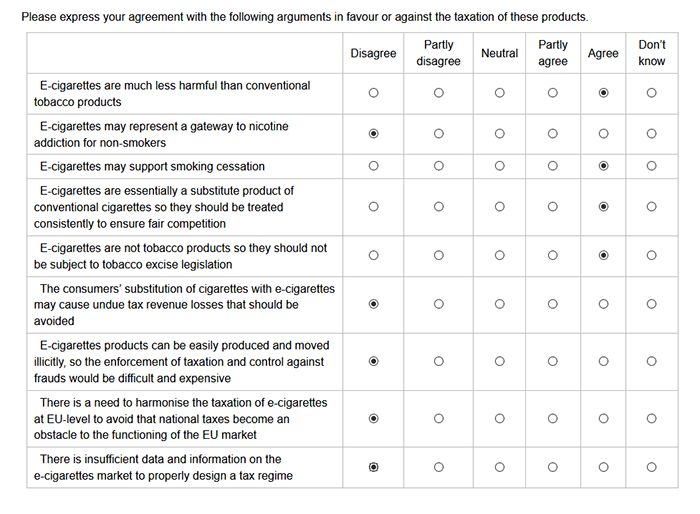Pick Don't know for insufficient data row

click(x=652, y=467)
